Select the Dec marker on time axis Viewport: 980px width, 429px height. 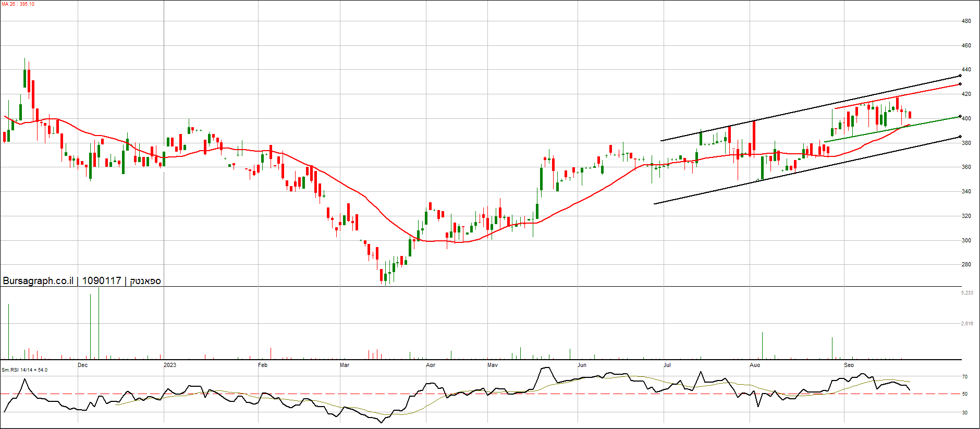point(82,365)
